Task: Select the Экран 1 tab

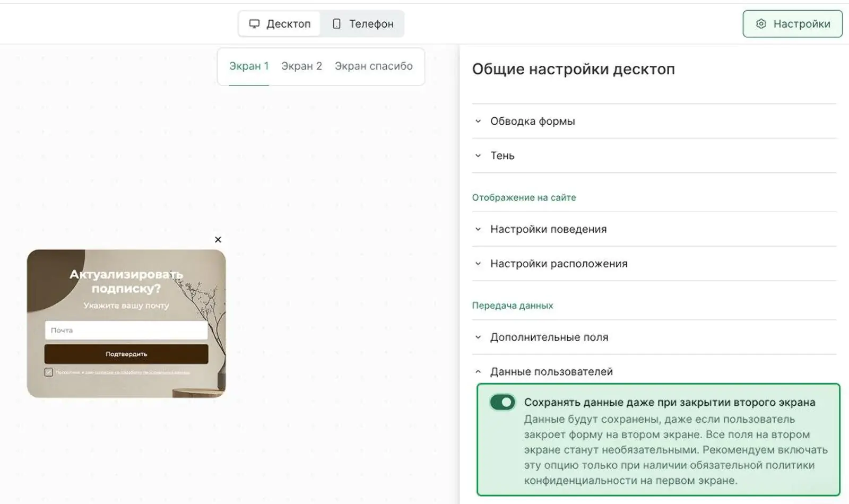Action: coord(249,66)
